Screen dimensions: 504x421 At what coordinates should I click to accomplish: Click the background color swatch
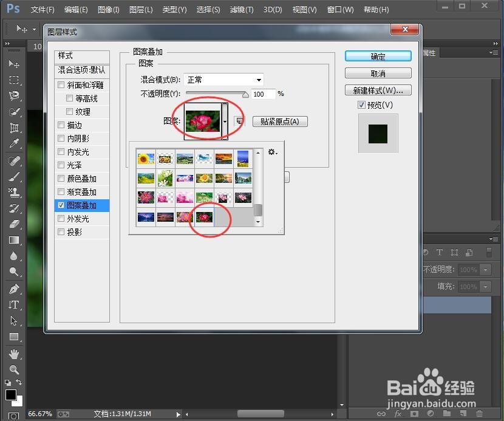(19, 403)
